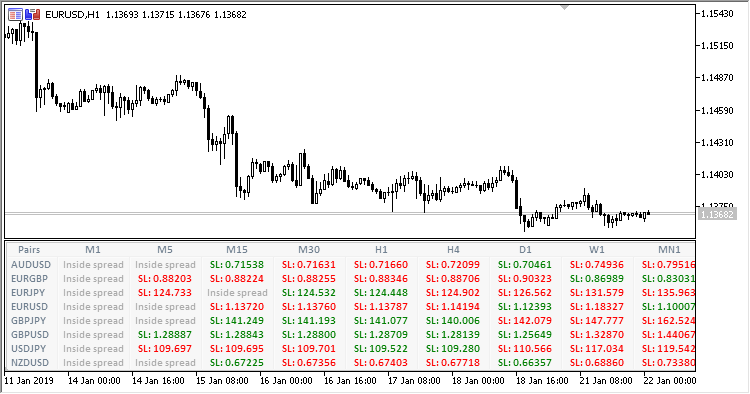The height and width of the screenshot is (394, 750).
Task: Click the EURJPY pair row label
Action: point(28,293)
